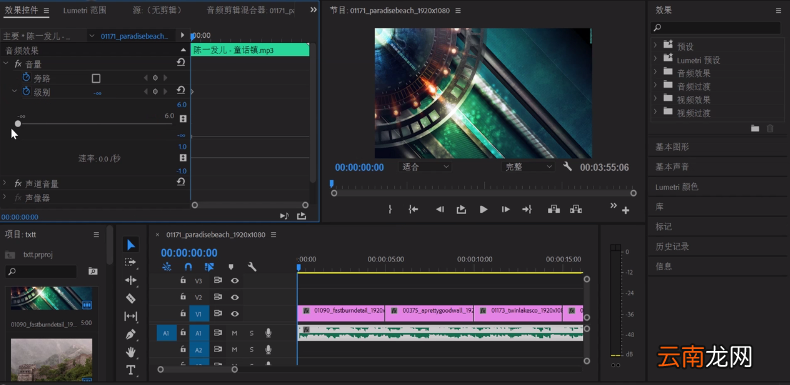
Task: Select the Track Select Forward tool
Action: pyautogui.click(x=130, y=263)
